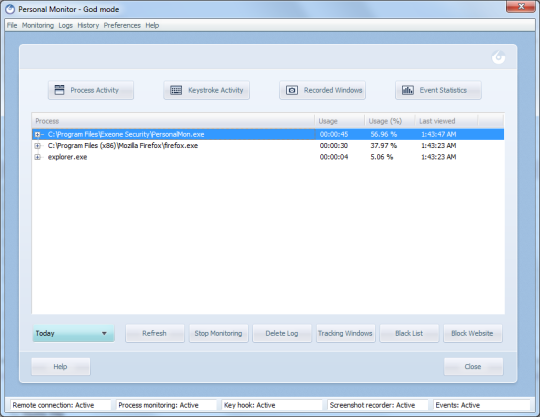Open the Recorded Windows view
Screen dimensions: 540x417
coord(322,90)
